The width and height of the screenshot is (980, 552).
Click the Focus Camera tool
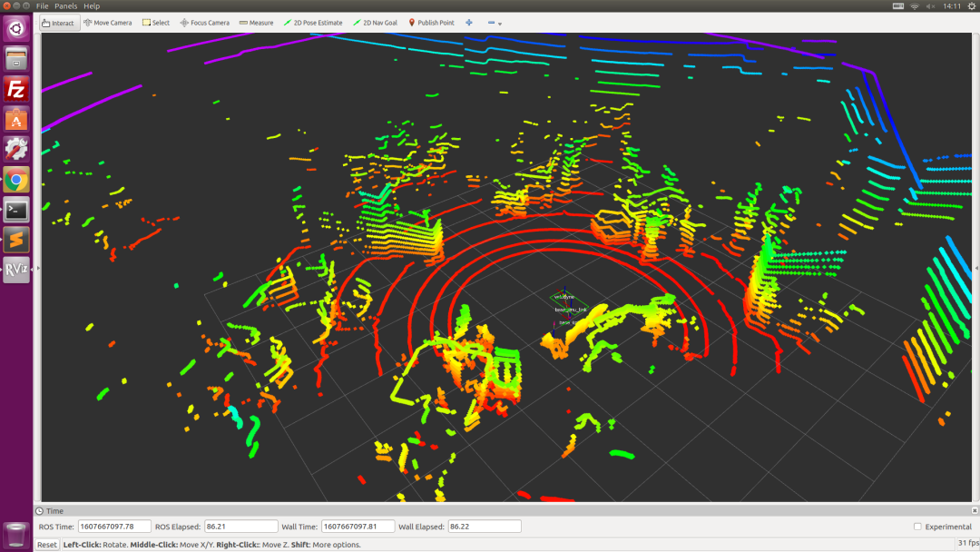204,23
